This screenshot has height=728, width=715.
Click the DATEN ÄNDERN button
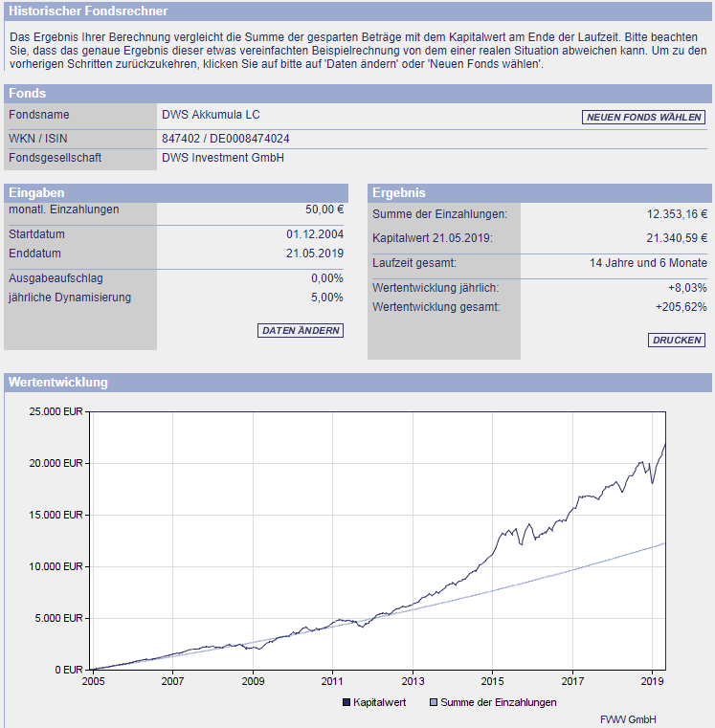pos(301,331)
